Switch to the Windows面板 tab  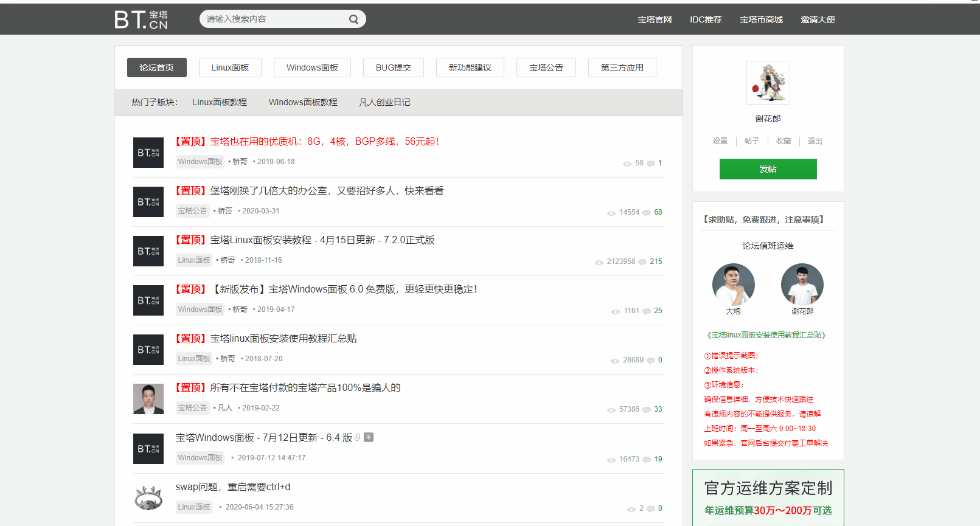(x=312, y=67)
